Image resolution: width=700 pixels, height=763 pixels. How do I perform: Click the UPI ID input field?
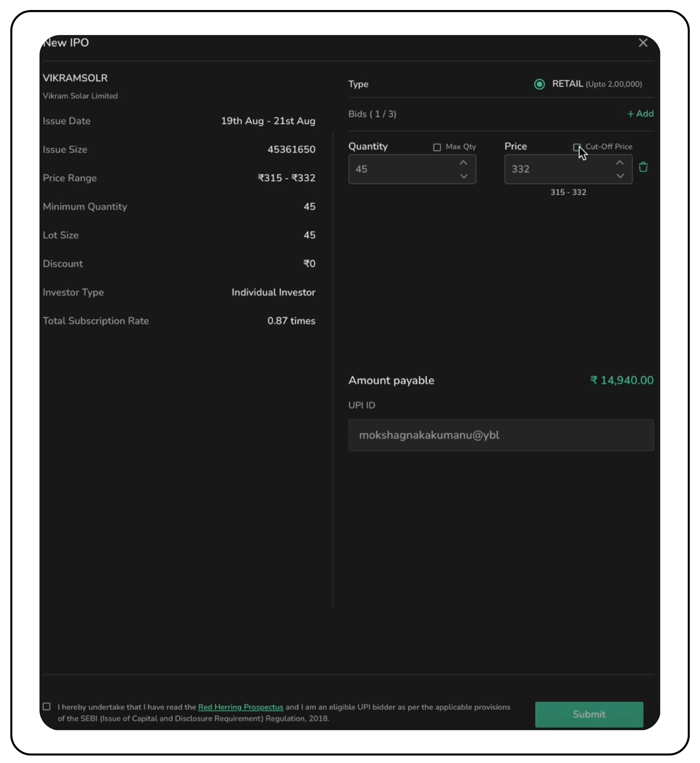point(501,435)
